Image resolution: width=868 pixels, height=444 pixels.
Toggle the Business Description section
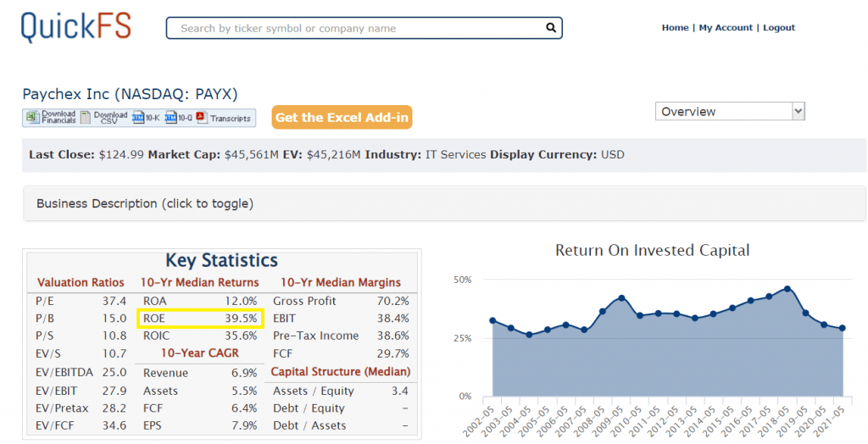tap(145, 203)
